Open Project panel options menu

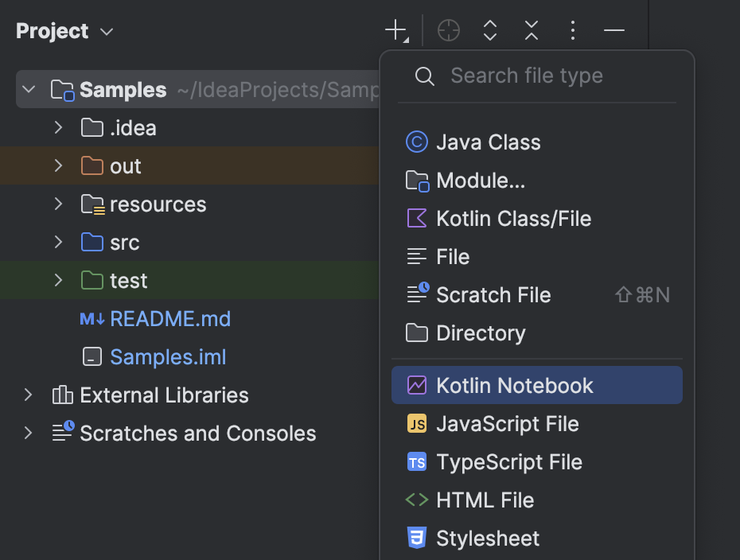pyautogui.click(x=572, y=30)
